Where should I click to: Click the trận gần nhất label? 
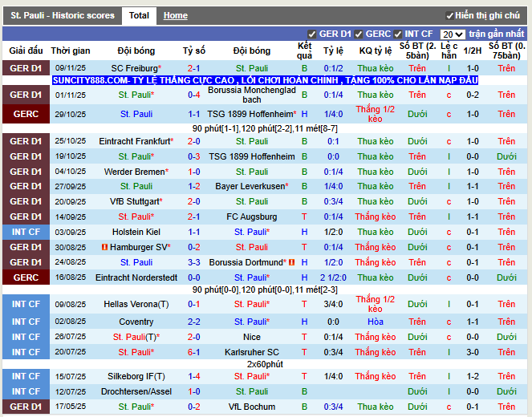tap(497, 34)
